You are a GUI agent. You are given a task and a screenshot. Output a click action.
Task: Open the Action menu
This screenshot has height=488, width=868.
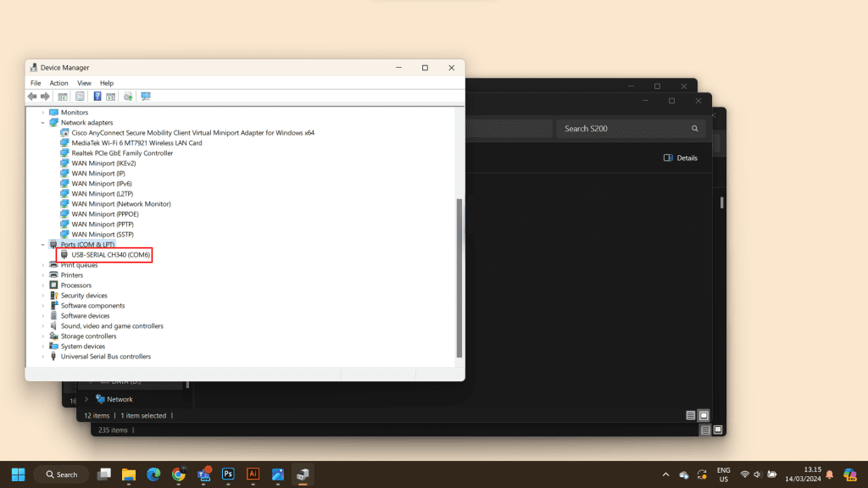(x=58, y=83)
